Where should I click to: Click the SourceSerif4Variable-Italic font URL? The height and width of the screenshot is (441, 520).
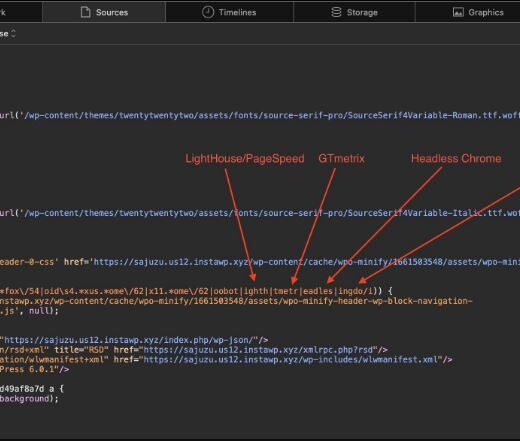[272, 213]
